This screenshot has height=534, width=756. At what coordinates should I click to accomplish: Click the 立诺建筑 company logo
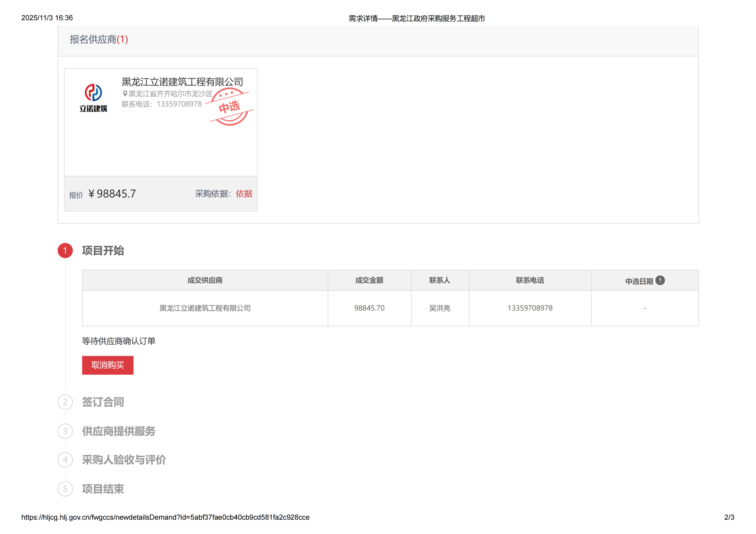tap(93, 97)
